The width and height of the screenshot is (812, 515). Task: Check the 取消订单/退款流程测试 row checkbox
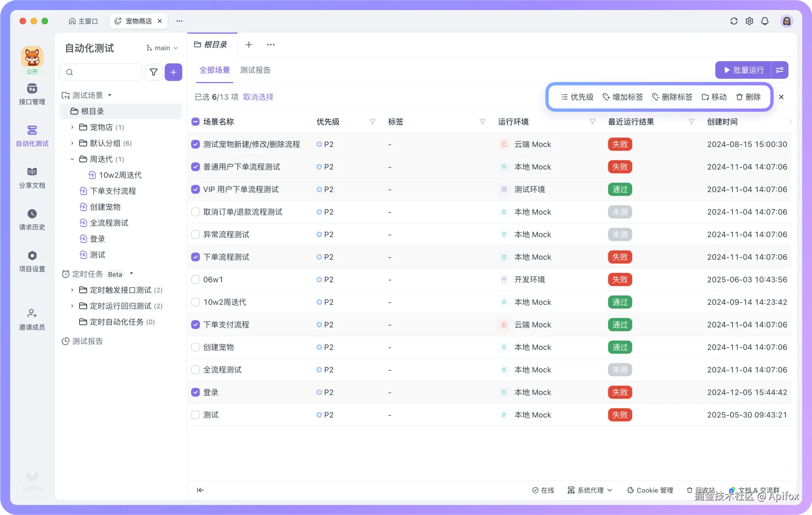(195, 212)
